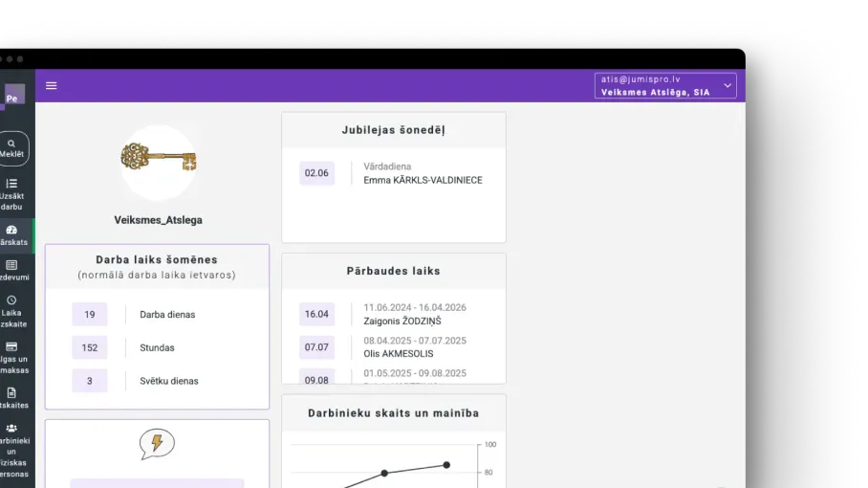This screenshot has height=488, width=868.
Task: Open the hamburger menu in the top bar
Action: tap(52, 86)
